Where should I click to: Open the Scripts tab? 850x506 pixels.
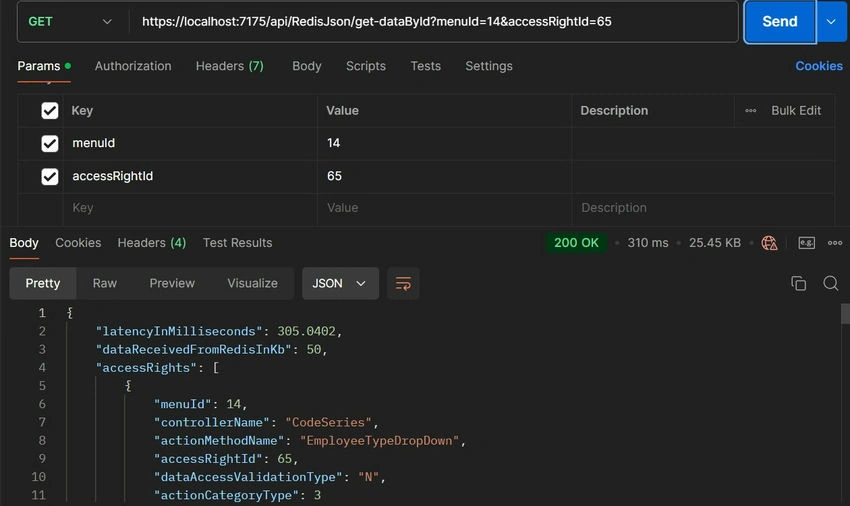pyautogui.click(x=366, y=66)
